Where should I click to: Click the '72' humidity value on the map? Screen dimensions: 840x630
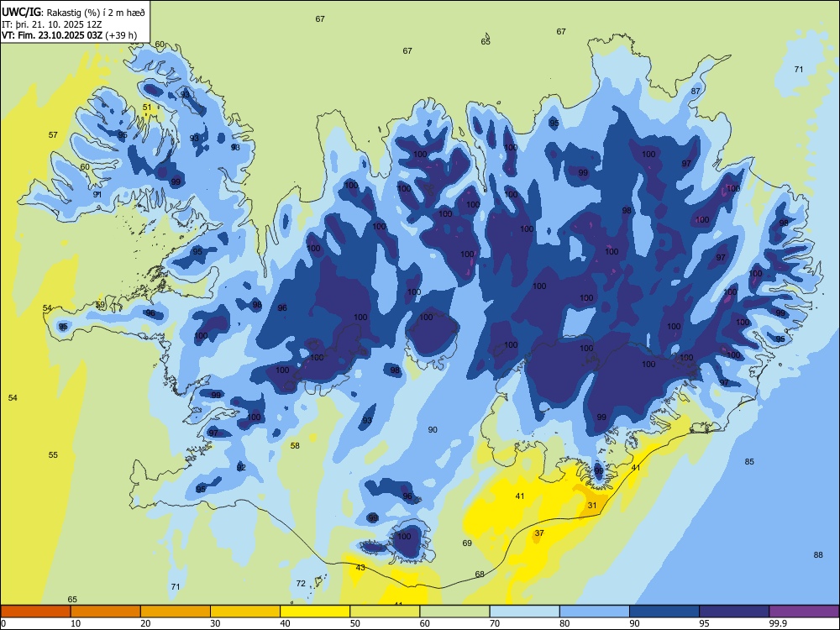[x=301, y=584]
